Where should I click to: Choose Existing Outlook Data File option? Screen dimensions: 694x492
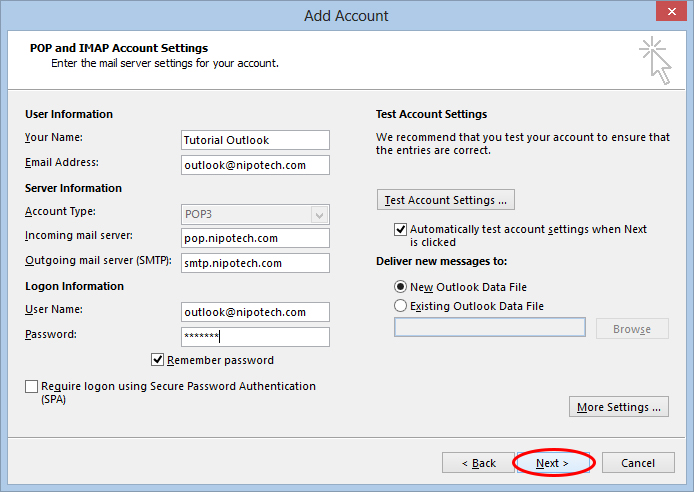click(400, 306)
